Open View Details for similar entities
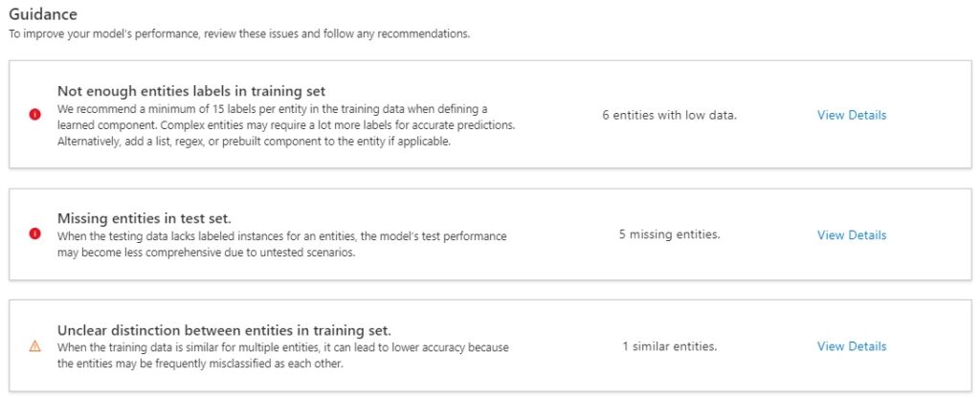Image resolution: width=980 pixels, height=398 pixels. [x=851, y=346]
